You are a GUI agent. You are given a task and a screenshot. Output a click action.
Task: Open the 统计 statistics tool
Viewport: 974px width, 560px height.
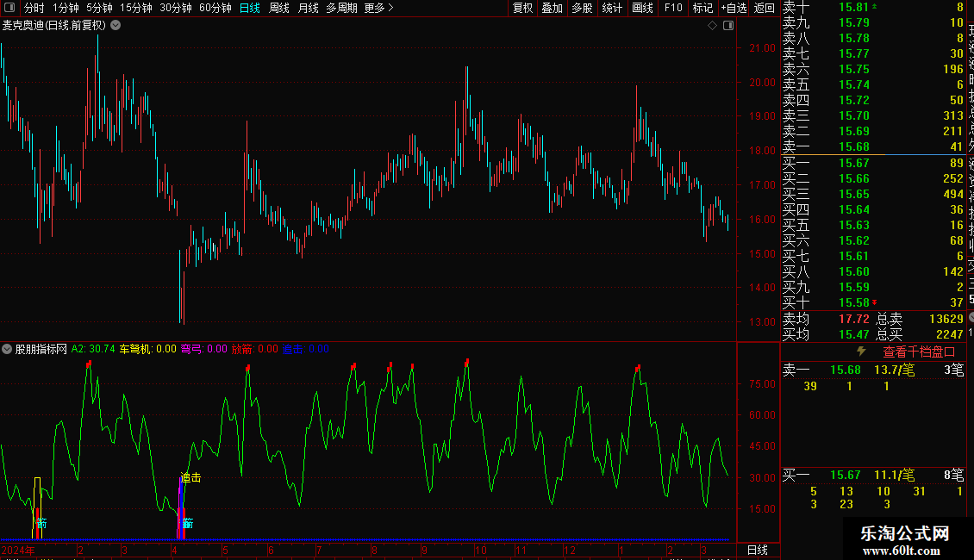coord(612,8)
